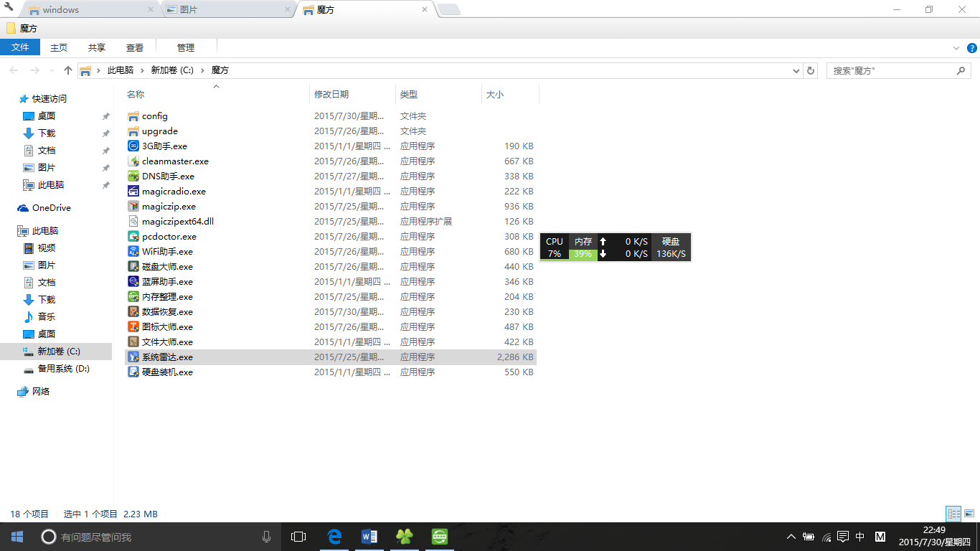This screenshot has height=551, width=980.
Task: Select the WiFi助手.exe icon
Action: click(133, 252)
